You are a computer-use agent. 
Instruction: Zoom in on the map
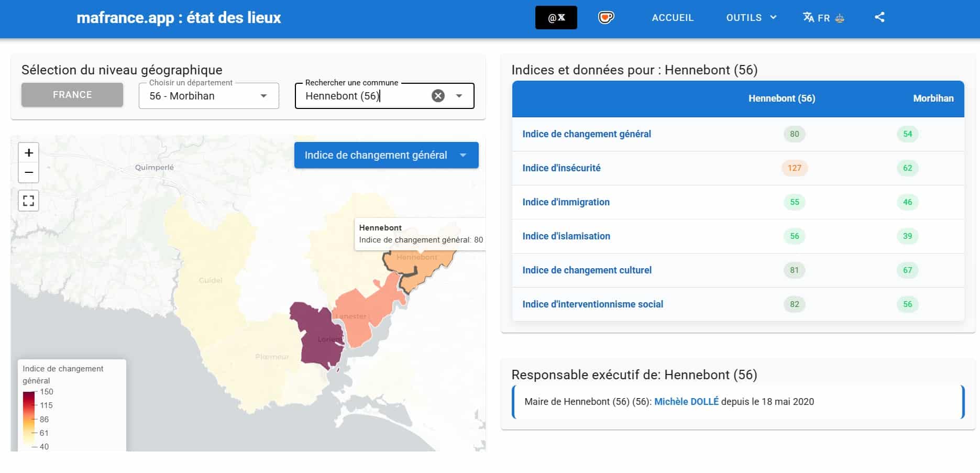tap(29, 152)
